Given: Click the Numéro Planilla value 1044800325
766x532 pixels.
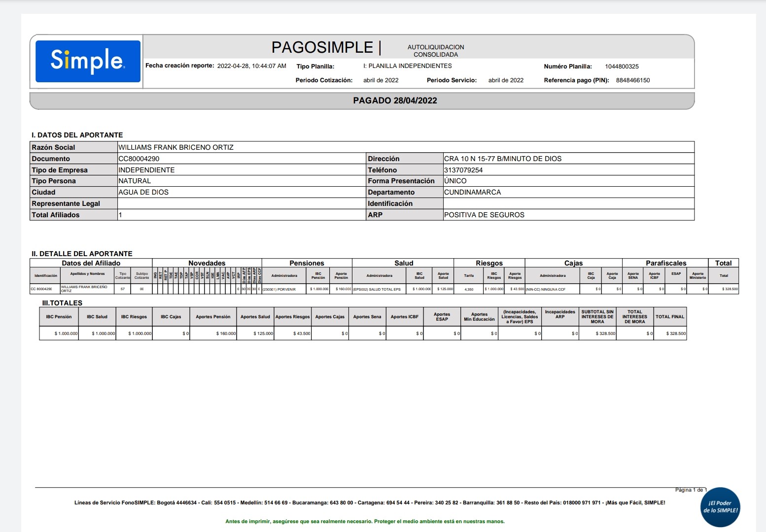Looking at the screenshot, I should tap(622, 66).
